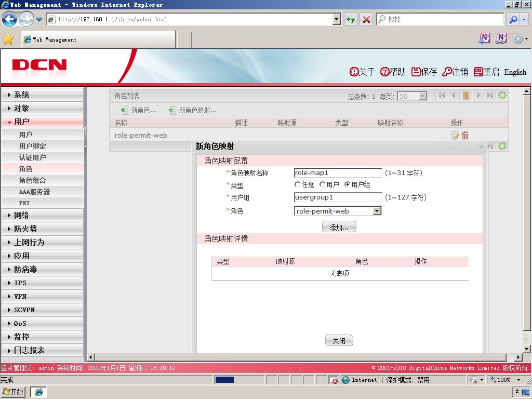
Task: Switch language with English link
Action: (x=515, y=72)
